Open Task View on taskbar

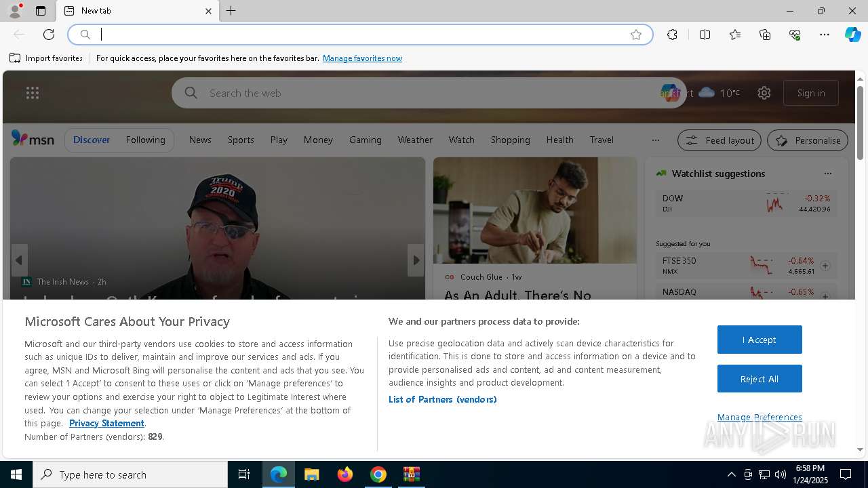(x=244, y=474)
